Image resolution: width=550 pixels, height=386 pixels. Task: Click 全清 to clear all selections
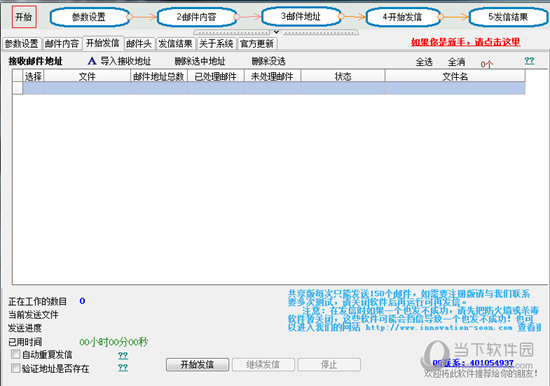pos(456,62)
